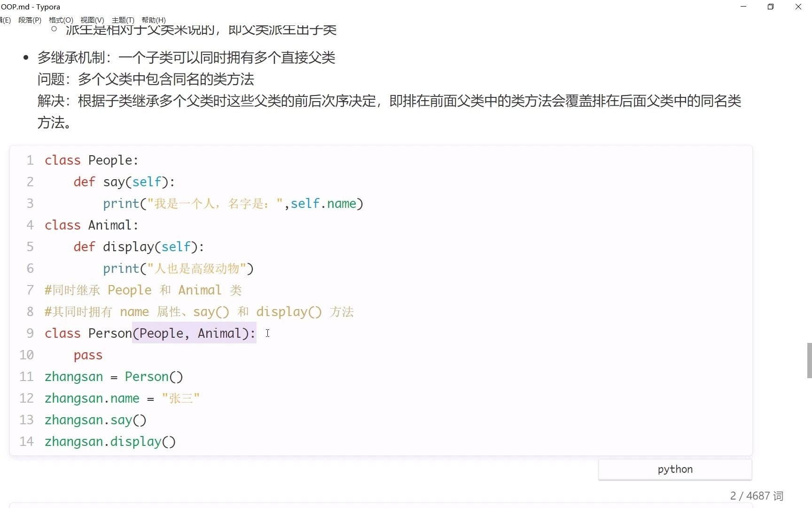Viewport: 812px width, 508px height.
Task: Click bullet text '多继承机制' heading line
Action: (x=186, y=57)
